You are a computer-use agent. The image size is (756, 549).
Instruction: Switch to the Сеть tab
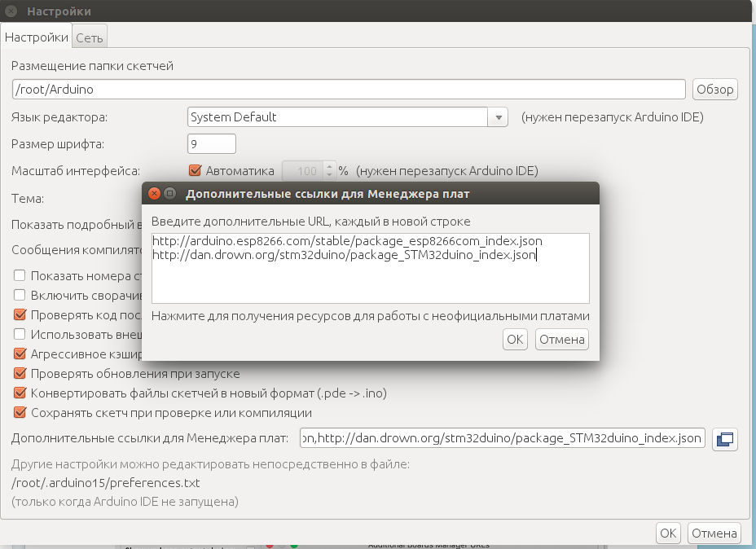coord(90,37)
